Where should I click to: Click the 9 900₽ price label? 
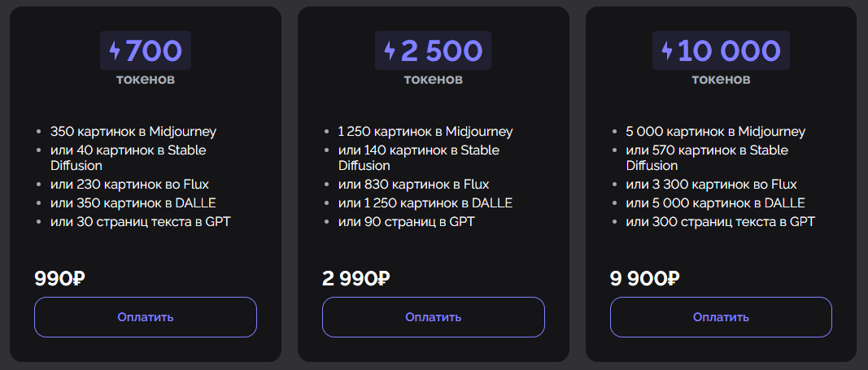coord(645,278)
